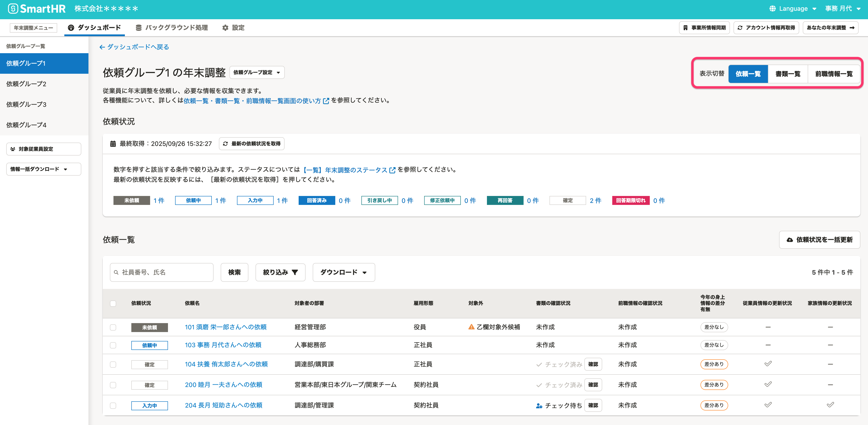Switch to the 書類一覧 view tab

(787, 74)
